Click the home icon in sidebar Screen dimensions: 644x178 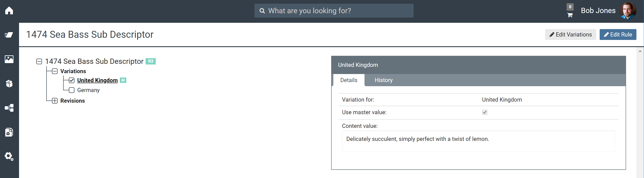pyautogui.click(x=9, y=11)
